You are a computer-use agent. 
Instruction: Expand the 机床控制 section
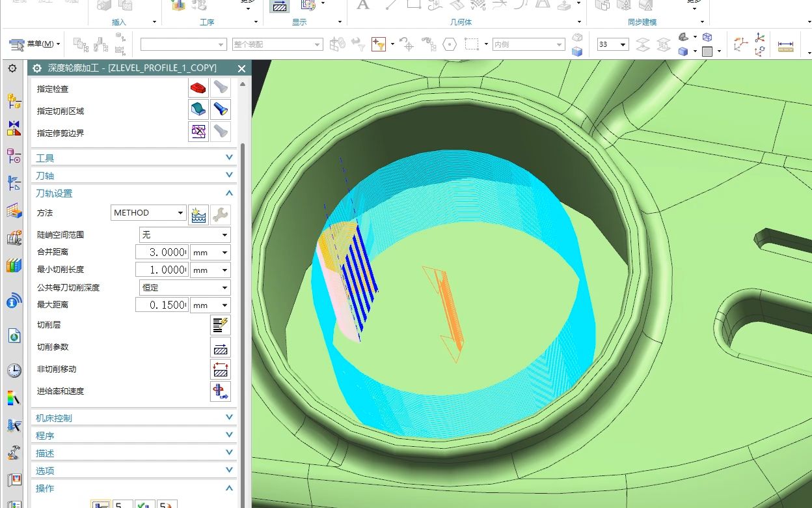(133, 417)
